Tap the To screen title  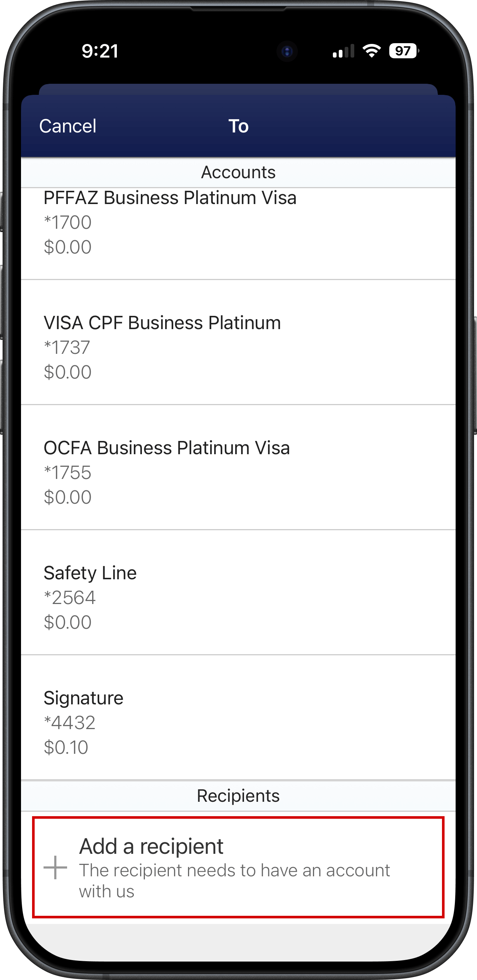coord(238,126)
